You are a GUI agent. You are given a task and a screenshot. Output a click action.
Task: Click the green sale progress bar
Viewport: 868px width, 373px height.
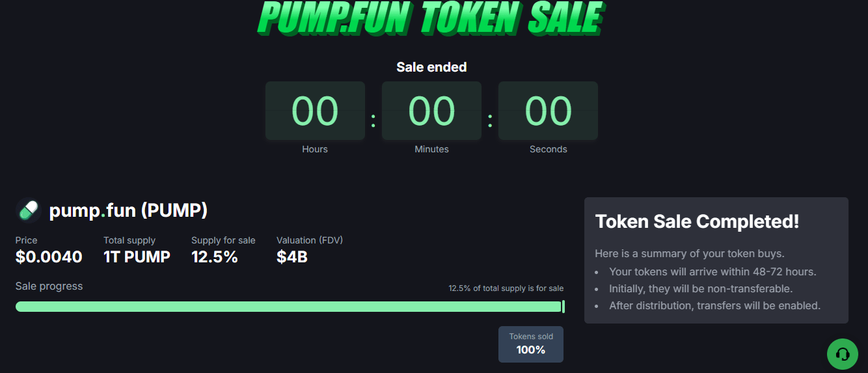(x=288, y=307)
